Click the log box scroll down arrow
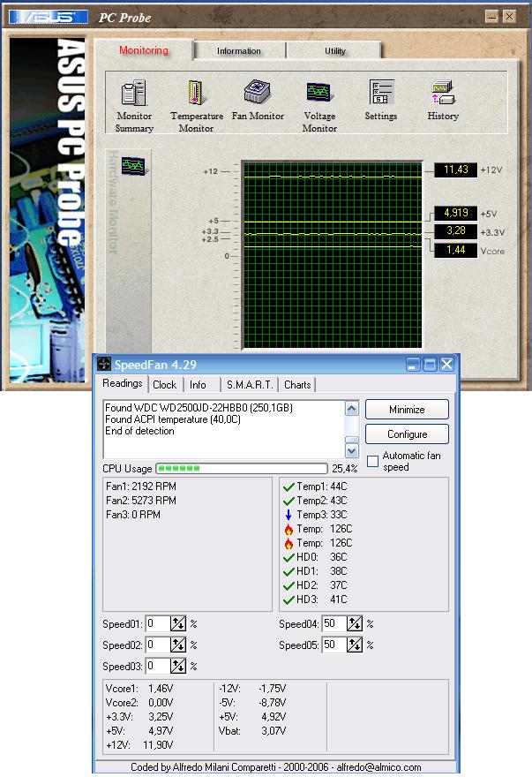The height and width of the screenshot is (777, 532). tap(352, 450)
